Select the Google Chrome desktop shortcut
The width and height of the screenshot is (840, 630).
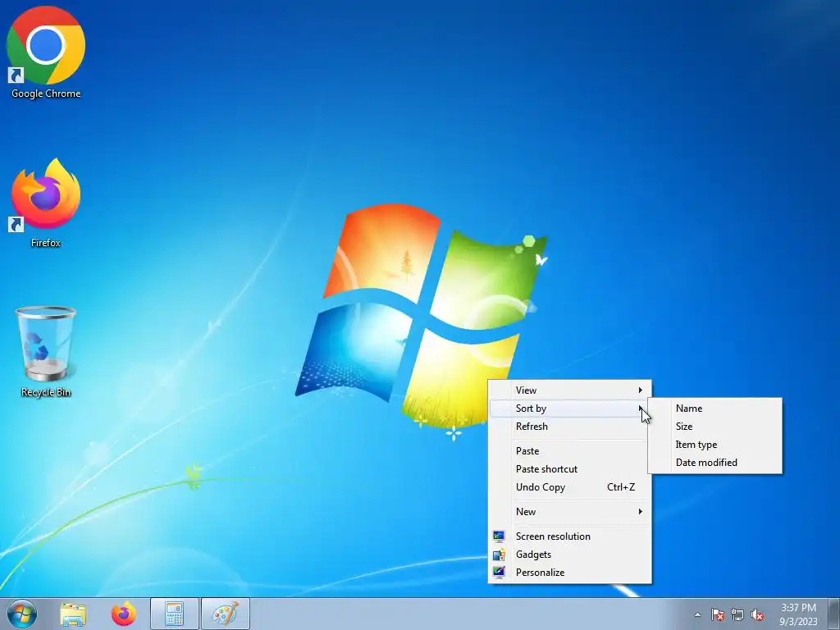(x=46, y=52)
